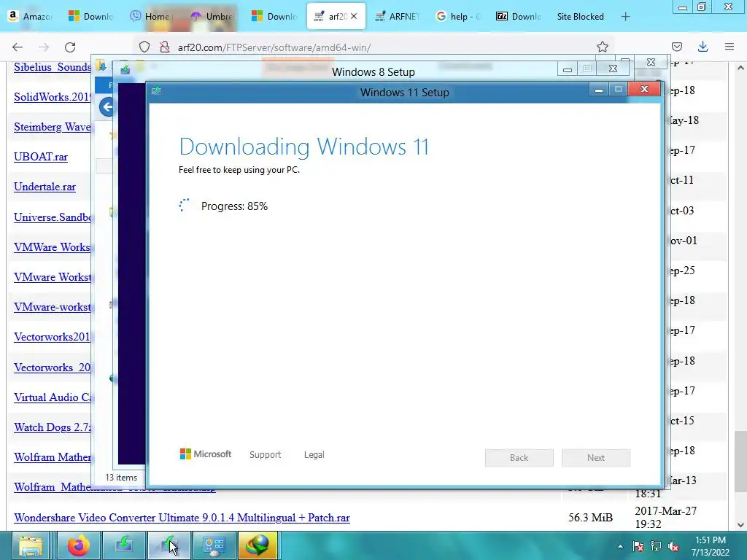Close the Windows 11 Setup window
This screenshot has width=747, height=560.
pos(644,89)
